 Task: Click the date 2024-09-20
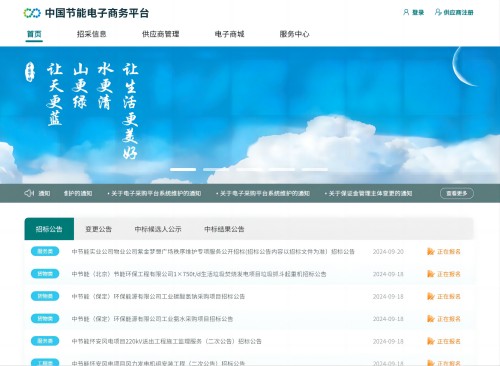click(x=388, y=251)
